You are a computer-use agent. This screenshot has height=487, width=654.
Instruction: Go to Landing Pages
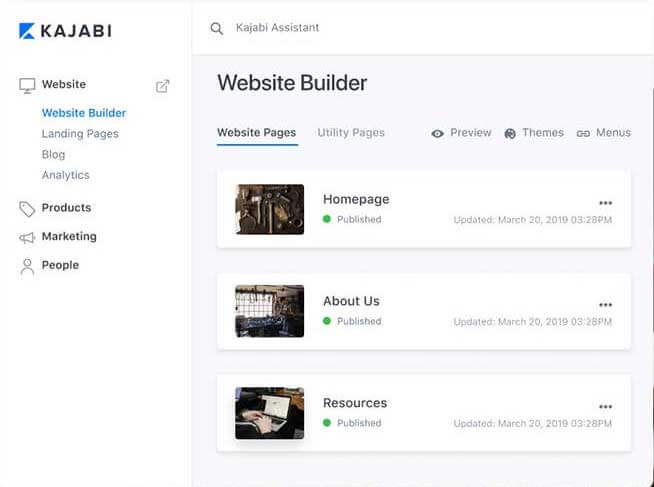click(x=80, y=134)
